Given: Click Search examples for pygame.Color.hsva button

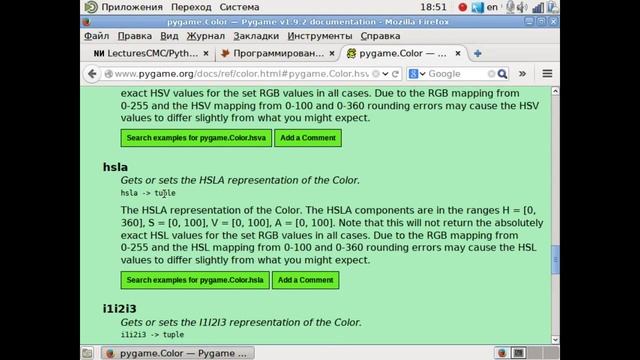Looking at the screenshot, I should tap(196, 138).
